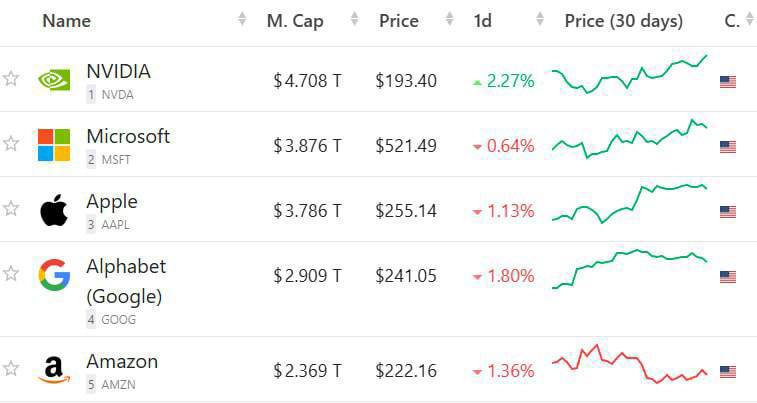Sort by M. Cap column header
Screen dimensions: 757x403
click(x=295, y=21)
